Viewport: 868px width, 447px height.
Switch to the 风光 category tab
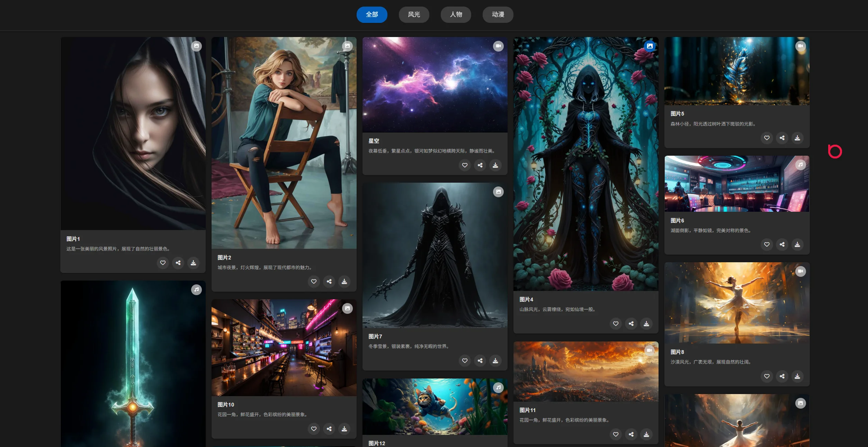[414, 15]
